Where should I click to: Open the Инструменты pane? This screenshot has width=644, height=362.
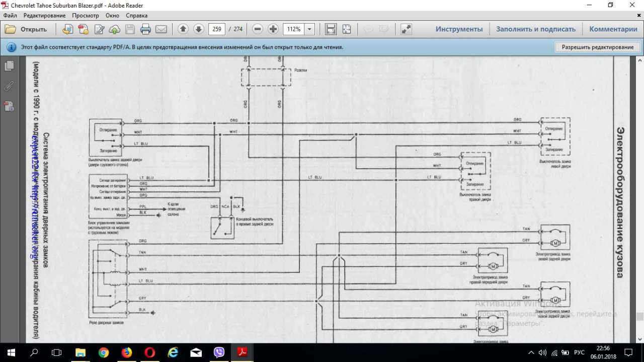[x=459, y=29]
